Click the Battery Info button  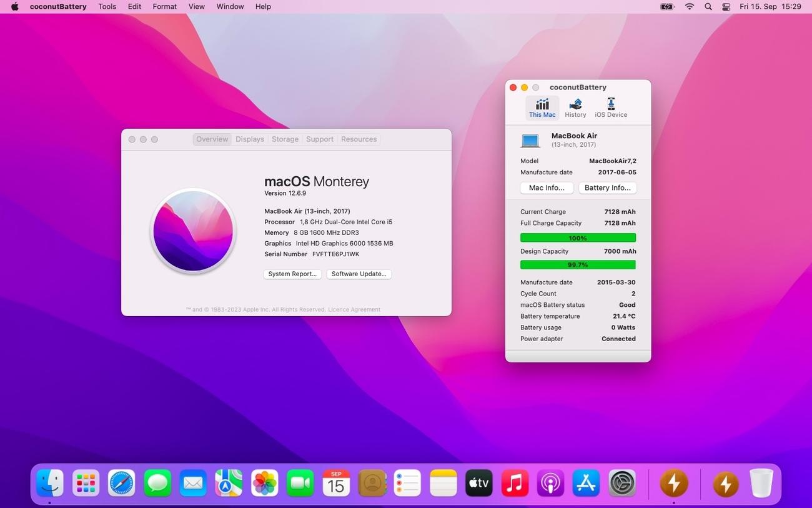607,187
